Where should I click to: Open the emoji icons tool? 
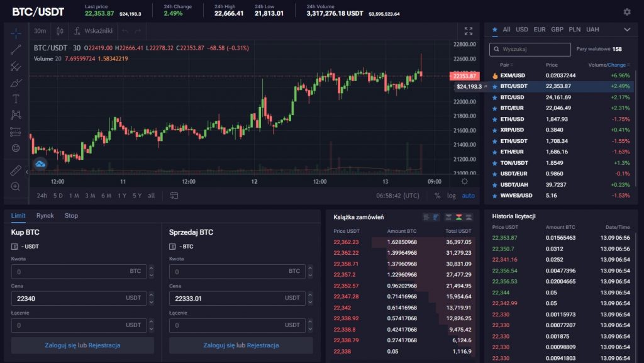point(16,148)
